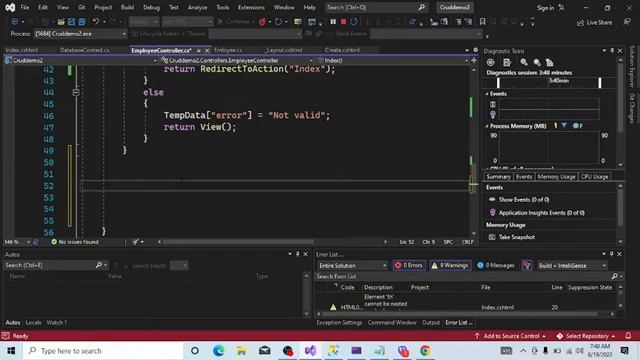Open Microsoft Edge from the taskbar
Viewport: 640px width, 360px height.
tap(218, 351)
